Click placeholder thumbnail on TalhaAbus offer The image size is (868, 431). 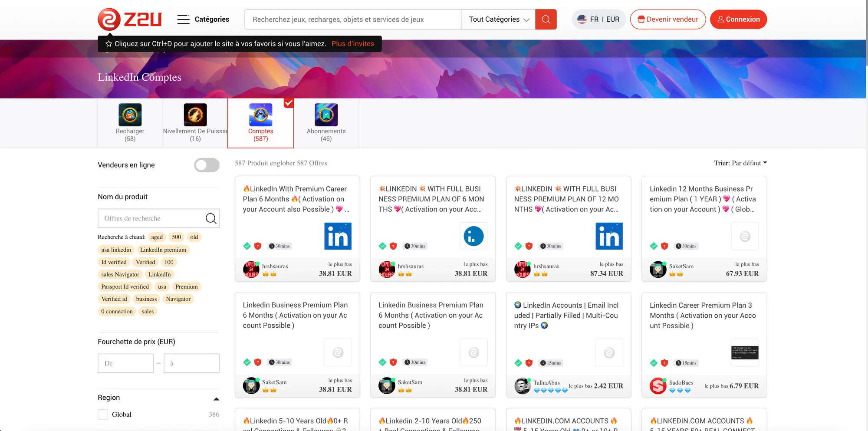pyautogui.click(x=609, y=353)
